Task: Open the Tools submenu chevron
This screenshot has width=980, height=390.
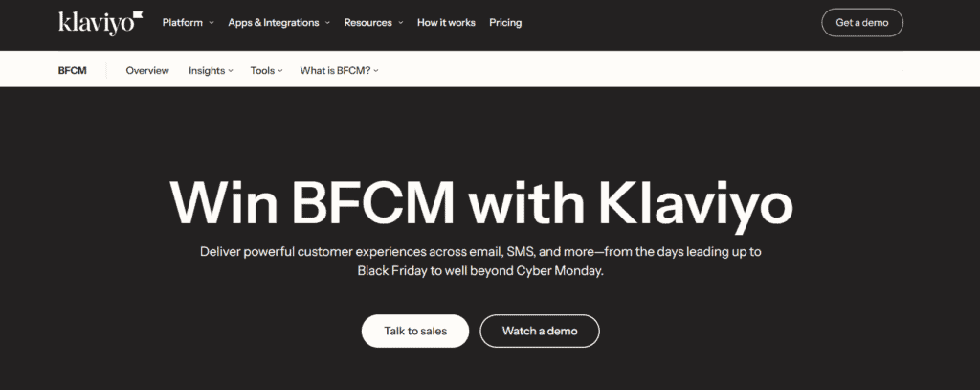Action: pos(279,71)
